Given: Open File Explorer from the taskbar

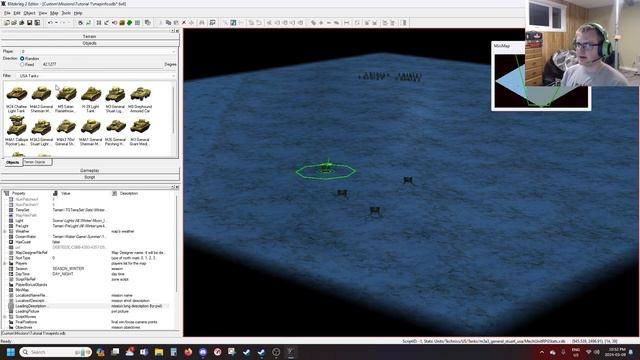Looking at the screenshot, I should [159, 352].
